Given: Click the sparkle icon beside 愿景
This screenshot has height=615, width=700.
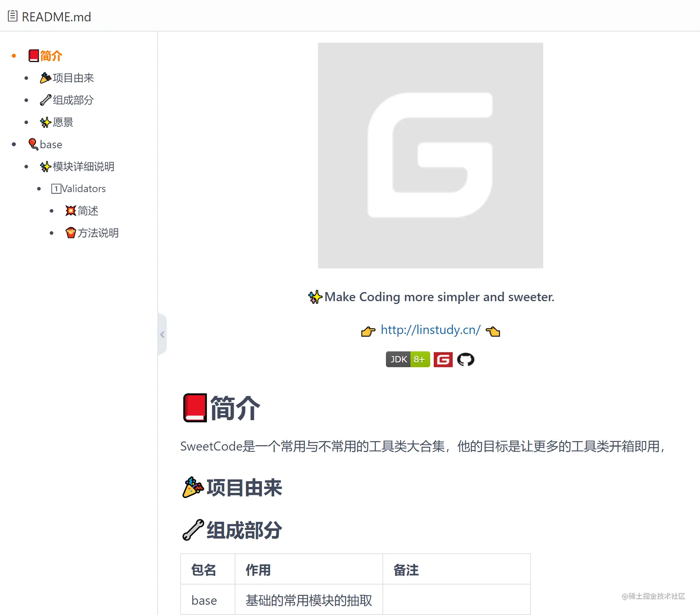Looking at the screenshot, I should [x=45, y=122].
